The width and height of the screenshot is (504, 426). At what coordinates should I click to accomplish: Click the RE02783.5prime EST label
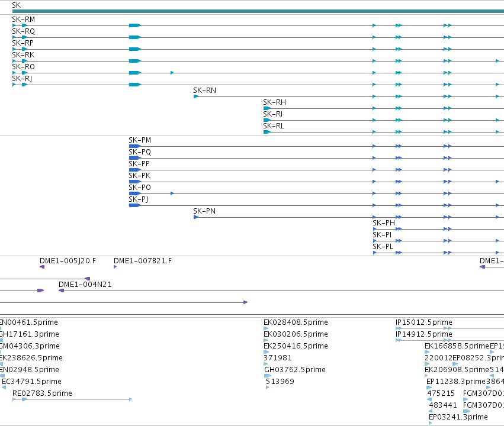[x=42, y=393]
